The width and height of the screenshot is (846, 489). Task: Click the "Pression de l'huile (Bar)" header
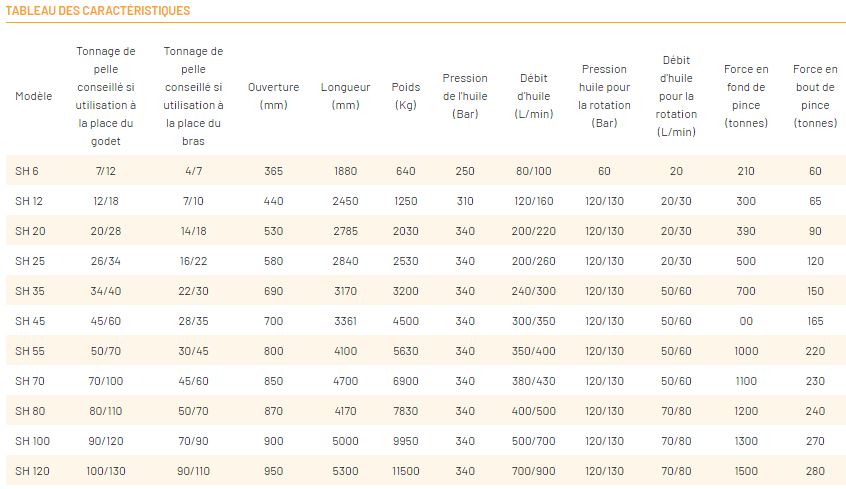(x=465, y=96)
